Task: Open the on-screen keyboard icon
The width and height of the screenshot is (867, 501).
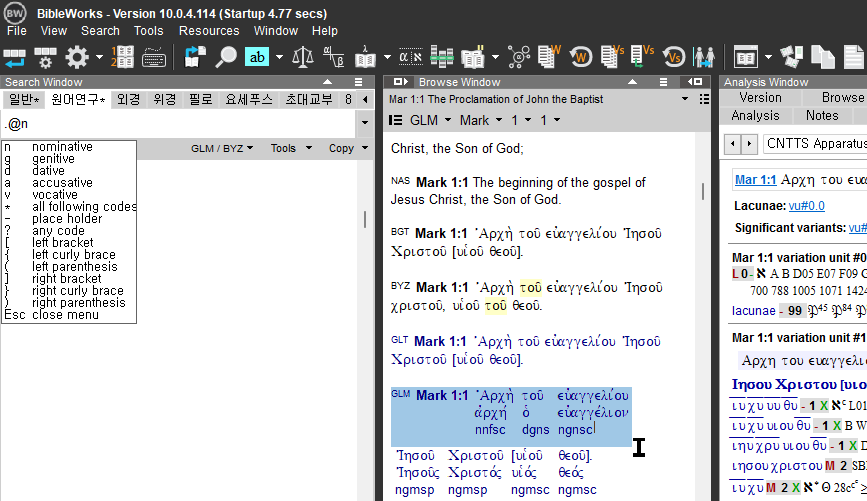Action: (154, 57)
